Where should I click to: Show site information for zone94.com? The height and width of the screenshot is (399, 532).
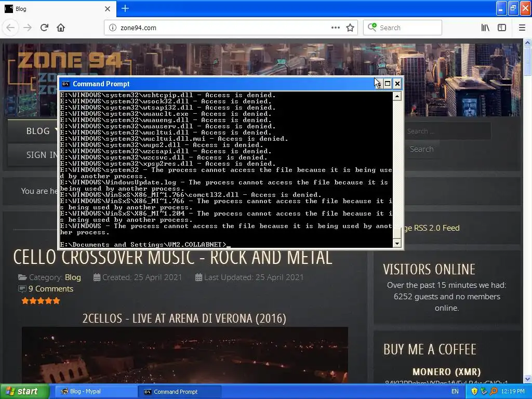[112, 28]
